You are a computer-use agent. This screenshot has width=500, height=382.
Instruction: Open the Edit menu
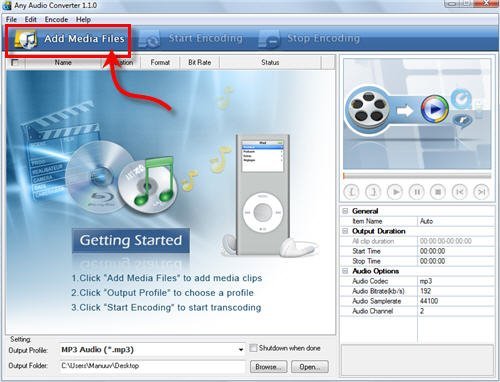pos(30,19)
